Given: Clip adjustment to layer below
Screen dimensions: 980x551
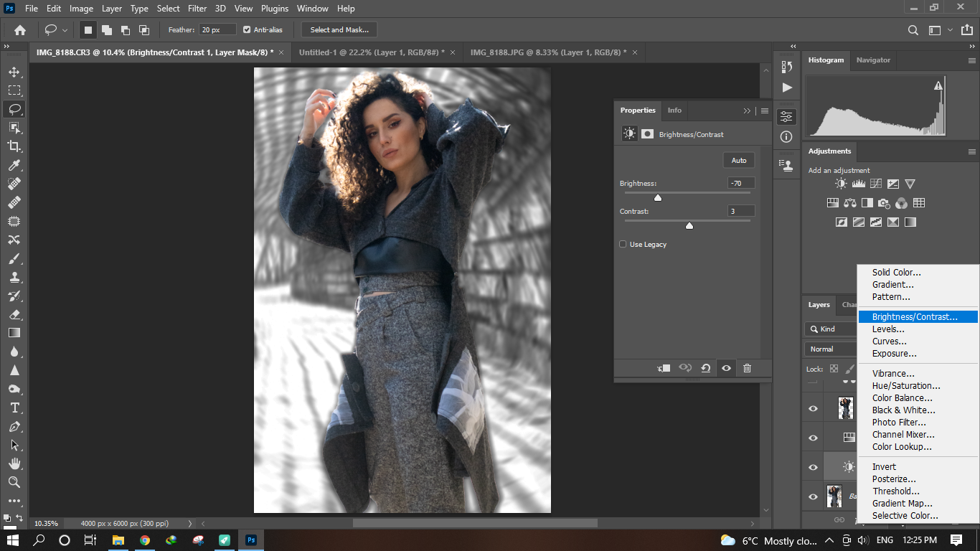Looking at the screenshot, I should pos(664,368).
